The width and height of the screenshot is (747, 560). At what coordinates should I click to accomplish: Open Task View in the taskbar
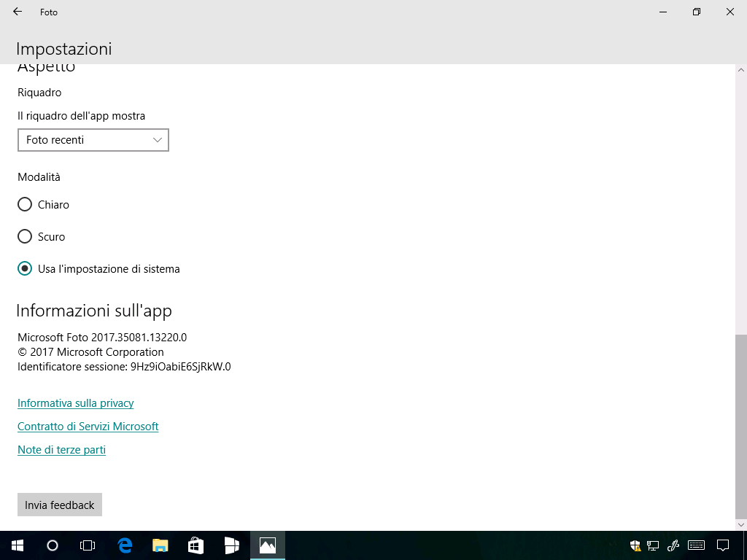click(x=88, y=545)
